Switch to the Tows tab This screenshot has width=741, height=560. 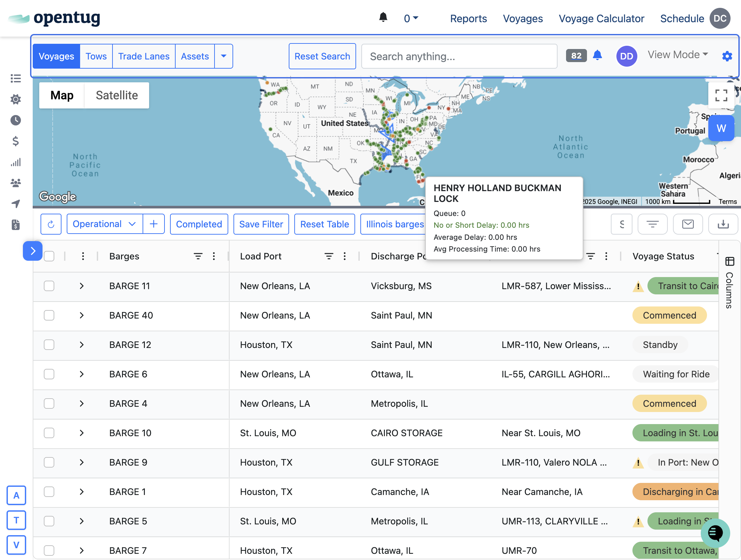pyautogui.click(x=96, y=56)
